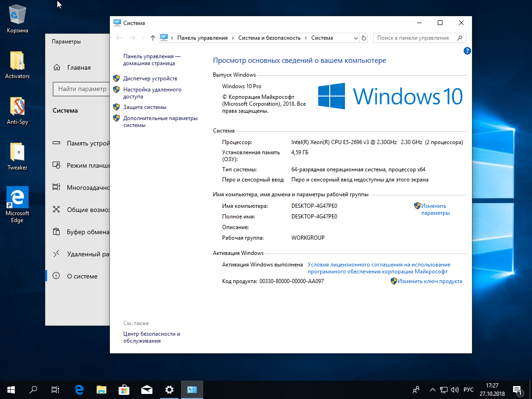Open the Activators folder on desktop
The width and height of the screenshot is (532, 399).
[18, 65]
